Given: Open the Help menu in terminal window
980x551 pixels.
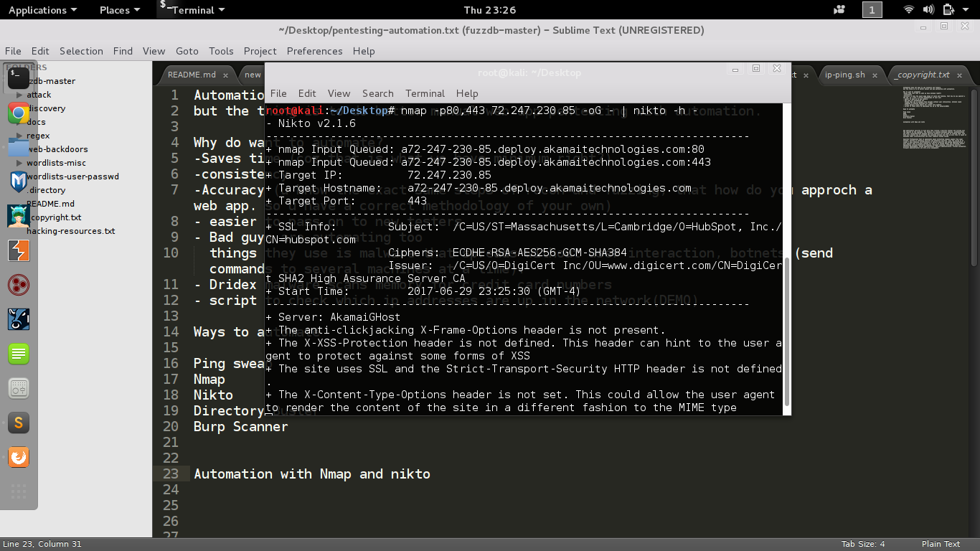Looking at the screenshot, I should click(x=467, y=93).
